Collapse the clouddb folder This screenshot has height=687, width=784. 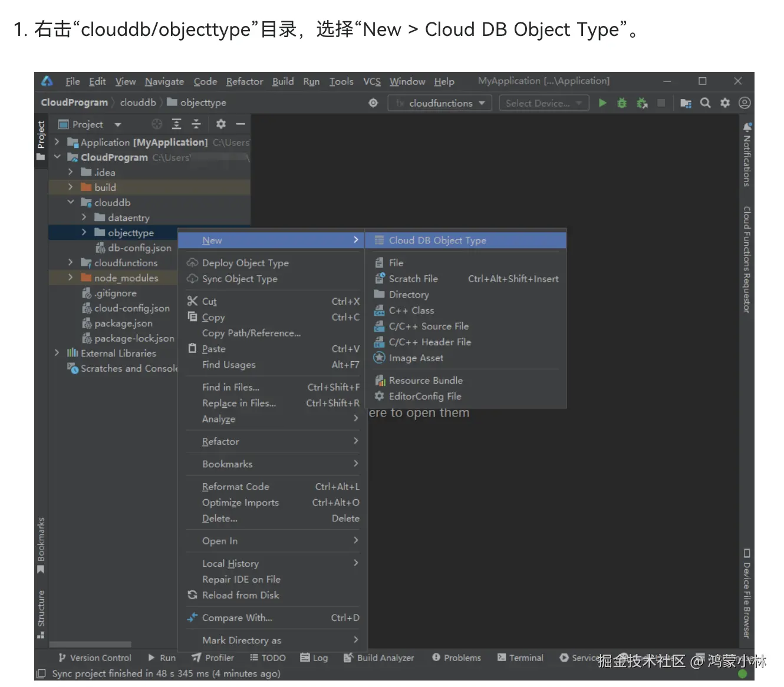coord(70,202)
